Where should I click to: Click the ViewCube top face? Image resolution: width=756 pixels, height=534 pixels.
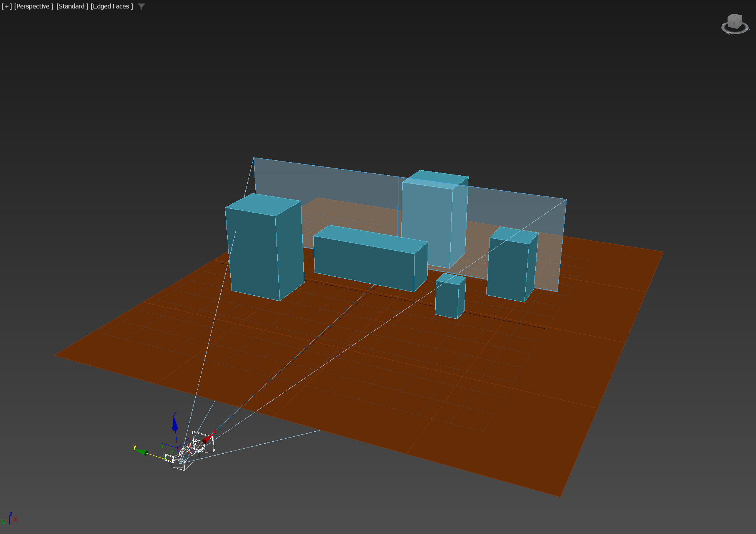tap(735, 17)
